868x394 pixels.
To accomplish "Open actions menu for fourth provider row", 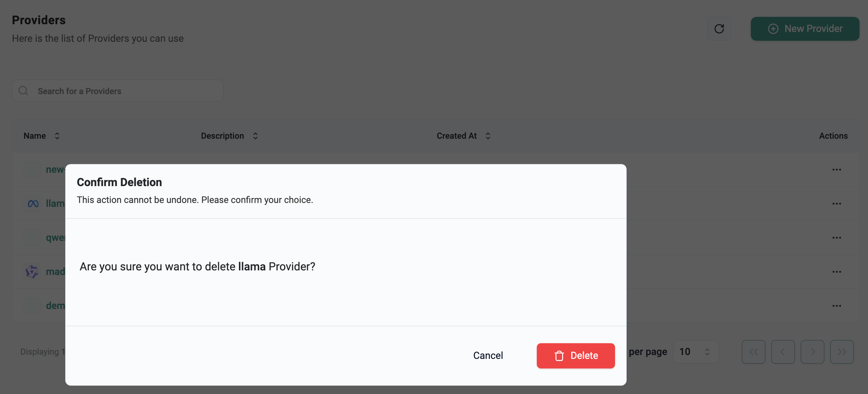I will (836, 272).
